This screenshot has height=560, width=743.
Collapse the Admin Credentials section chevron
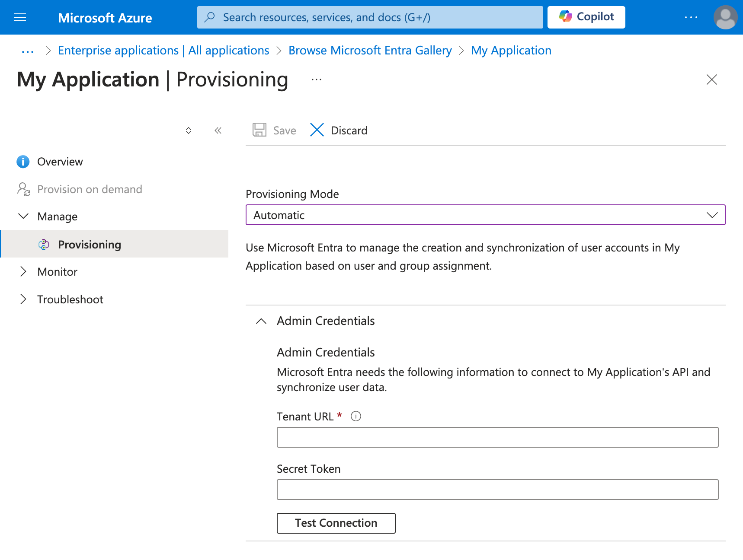click(261, 321)
